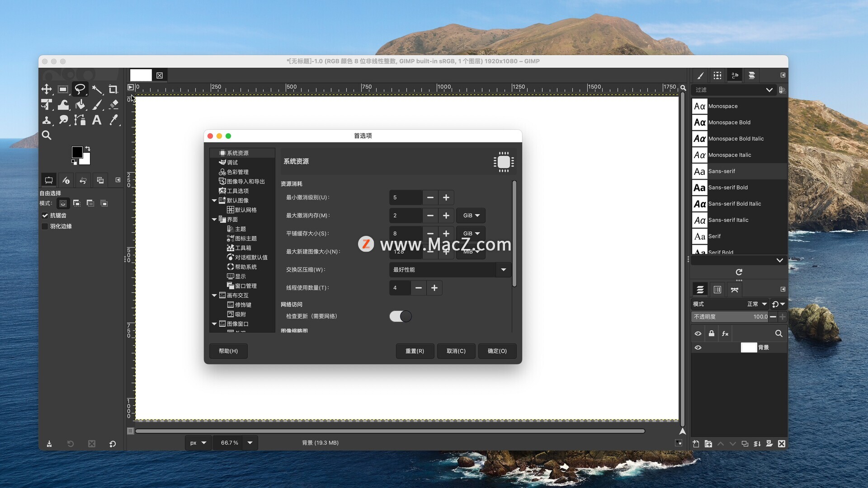The image size is (868, 488).
Task: Click the 确定(O) button
Action: click(497, 351)
